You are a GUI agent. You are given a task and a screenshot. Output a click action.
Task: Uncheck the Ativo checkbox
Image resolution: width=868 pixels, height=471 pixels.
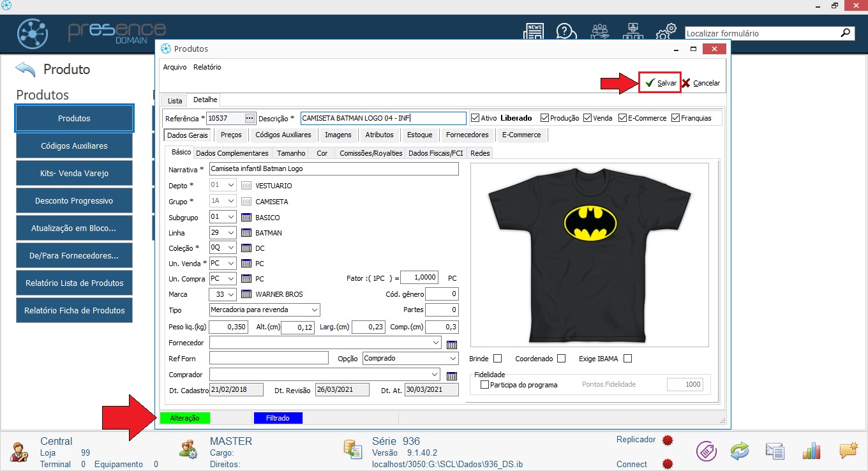click(475, 118)
